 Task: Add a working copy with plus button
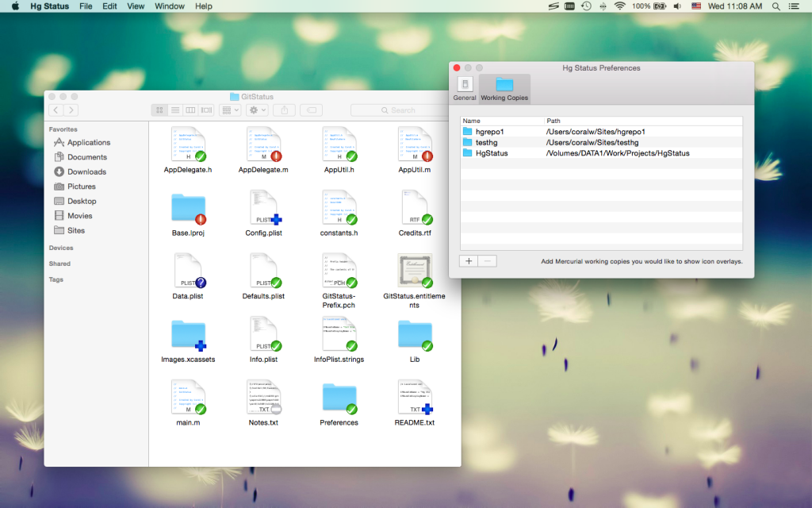click(x=469, y=260)
